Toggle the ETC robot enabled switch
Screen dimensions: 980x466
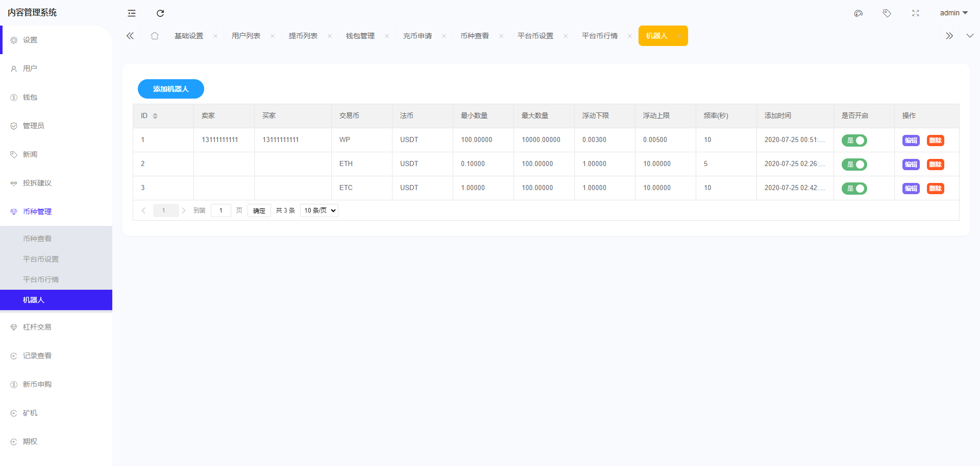pyautogui.click(x=854, y=189)
